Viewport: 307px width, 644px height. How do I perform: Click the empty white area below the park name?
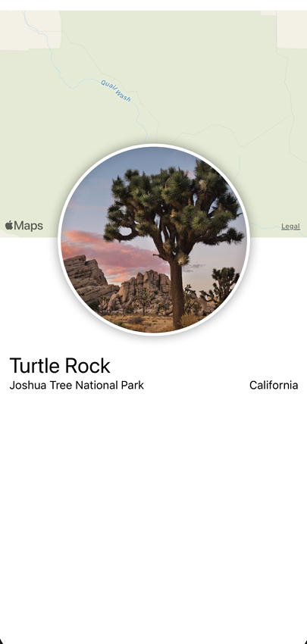153,514
